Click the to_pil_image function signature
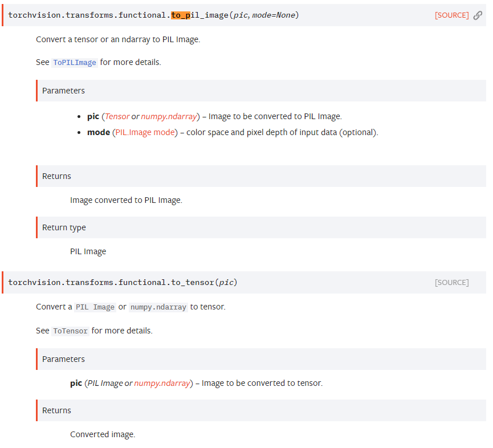 (x=153, y=15)
